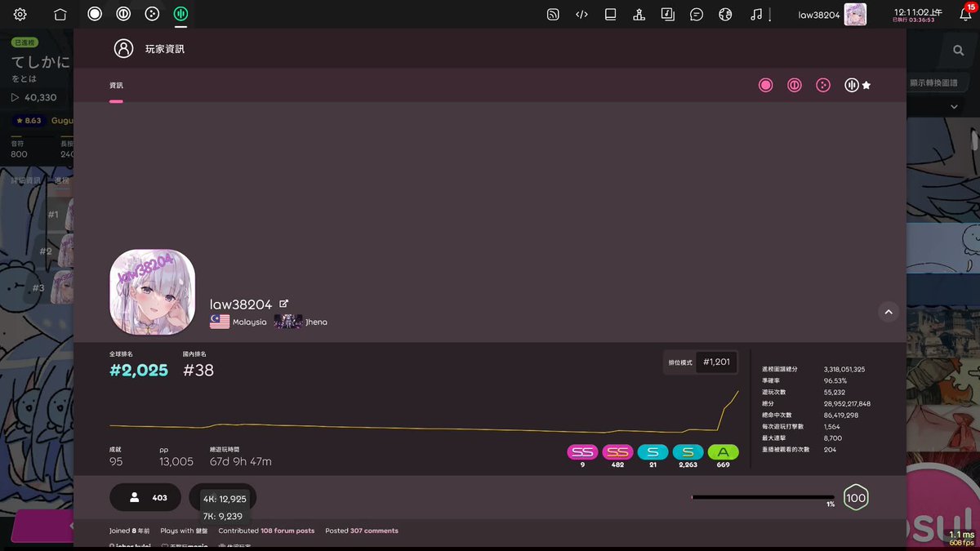Open the rankings icon
The image size is (980, 551).
pyautogui.click(x=639, y=14)
